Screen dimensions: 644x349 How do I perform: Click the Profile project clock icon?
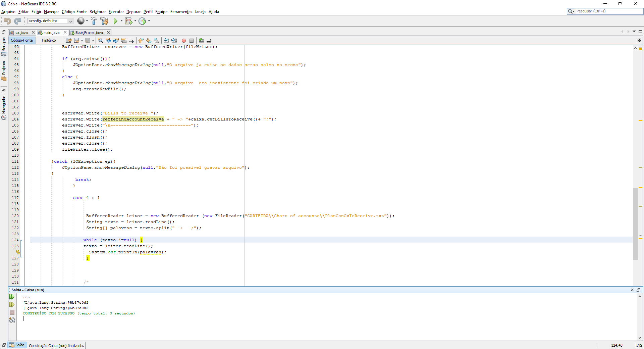point(142,21)
